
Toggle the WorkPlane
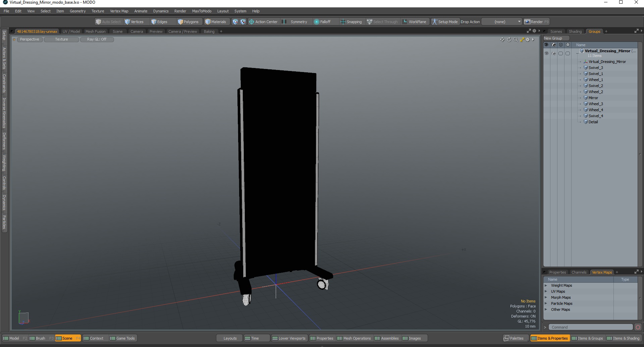(414, 22)
